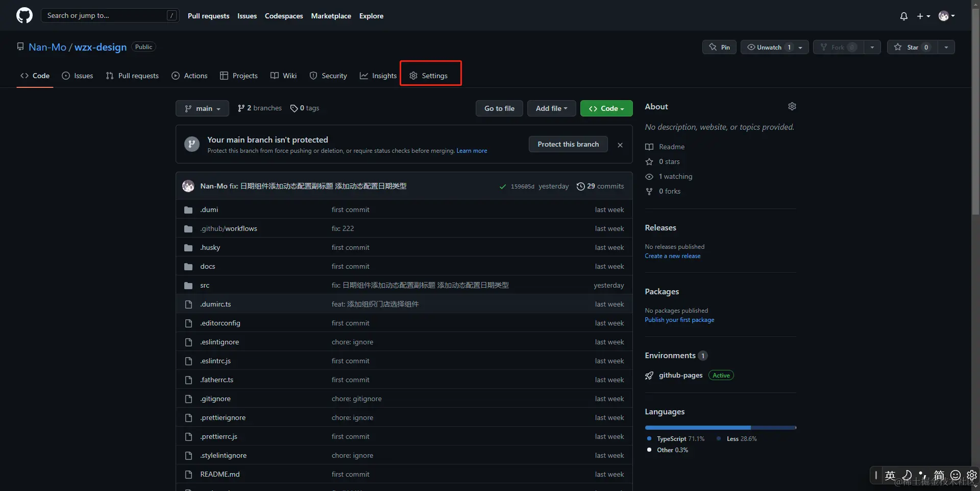Switch to the Issues tab
Viewport: 980px width, 491px height.
[78, 76]
